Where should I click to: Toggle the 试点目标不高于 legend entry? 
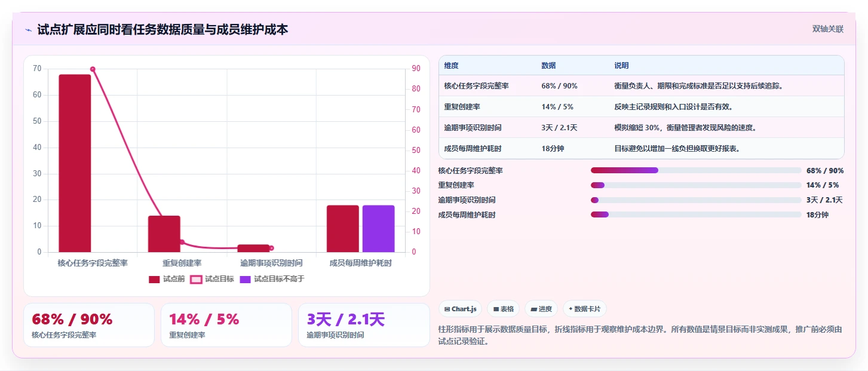(x=272, y=279)
